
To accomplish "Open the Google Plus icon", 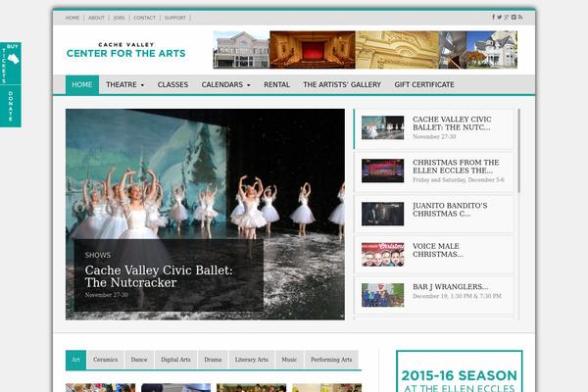I will click(507, 18).
